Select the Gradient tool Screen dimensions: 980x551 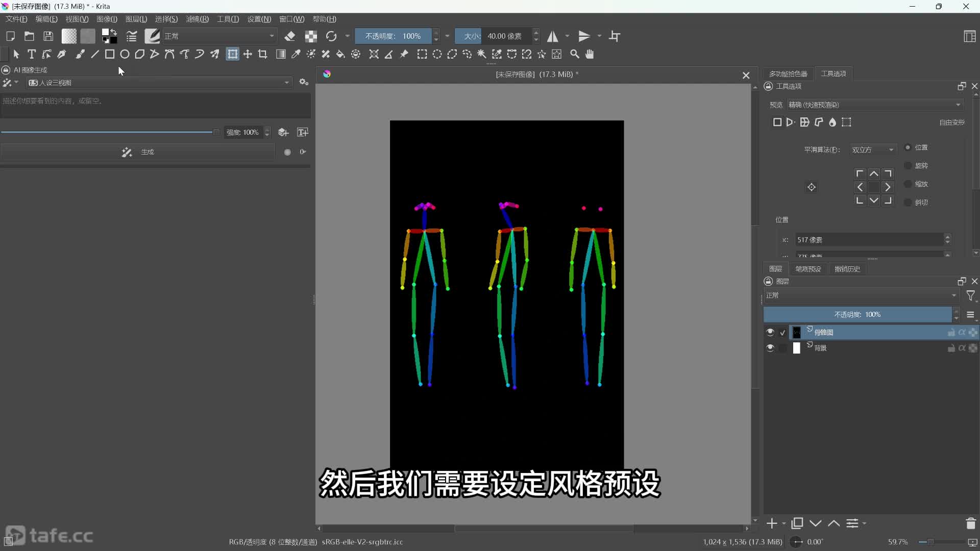(281, 54)
